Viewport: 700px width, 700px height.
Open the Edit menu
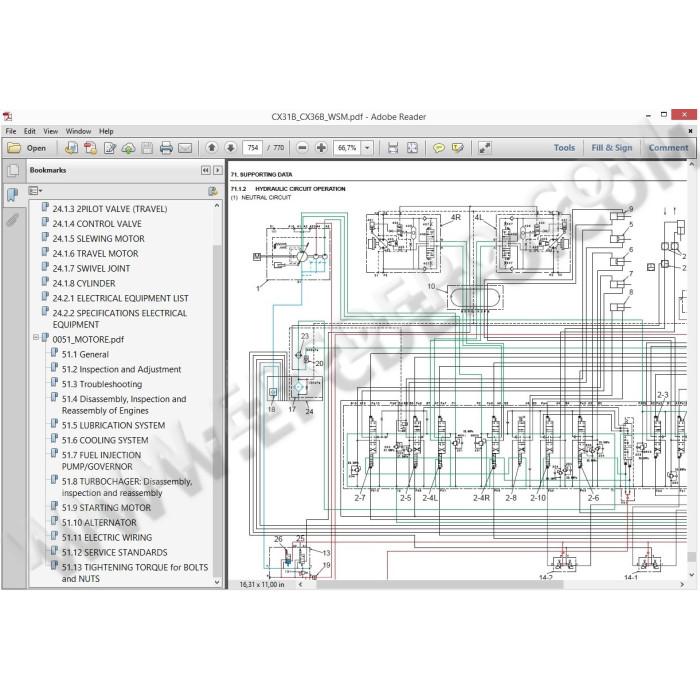[x=29, y=131]
